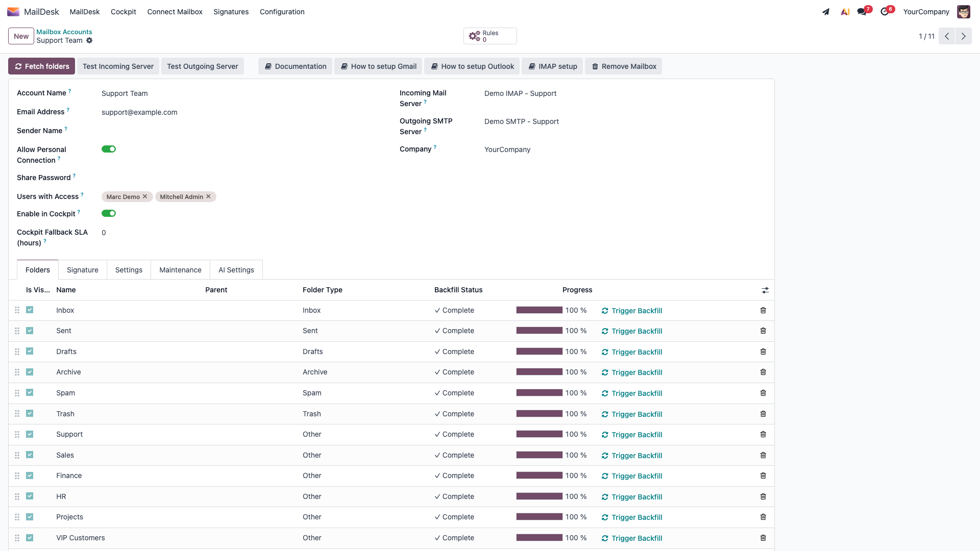980x551 pixels.
Task: Delete the HR folder row
Action: (x=763, y=496)
